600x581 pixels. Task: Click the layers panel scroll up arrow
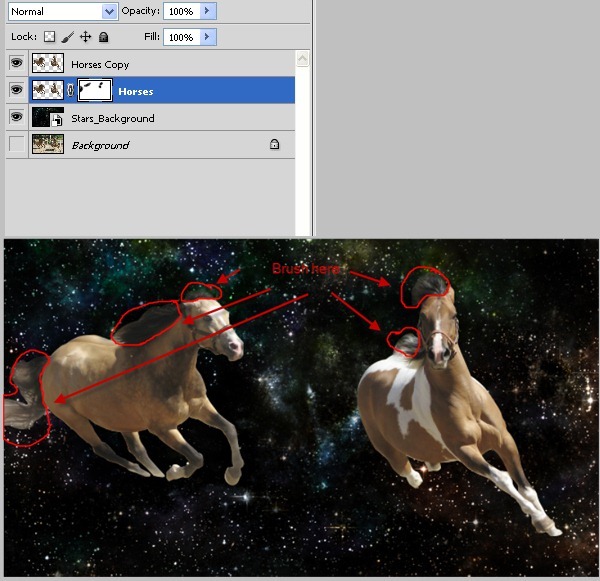(302, 59)
